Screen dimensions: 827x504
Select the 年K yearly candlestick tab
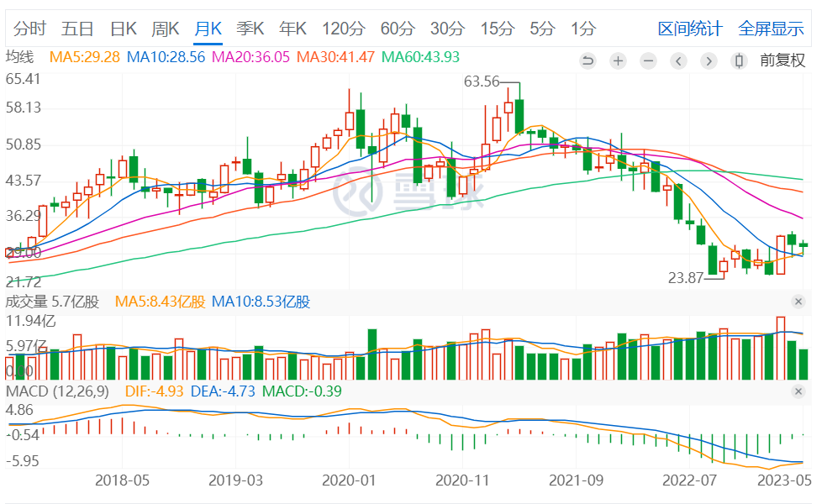[x=293, y=29]
